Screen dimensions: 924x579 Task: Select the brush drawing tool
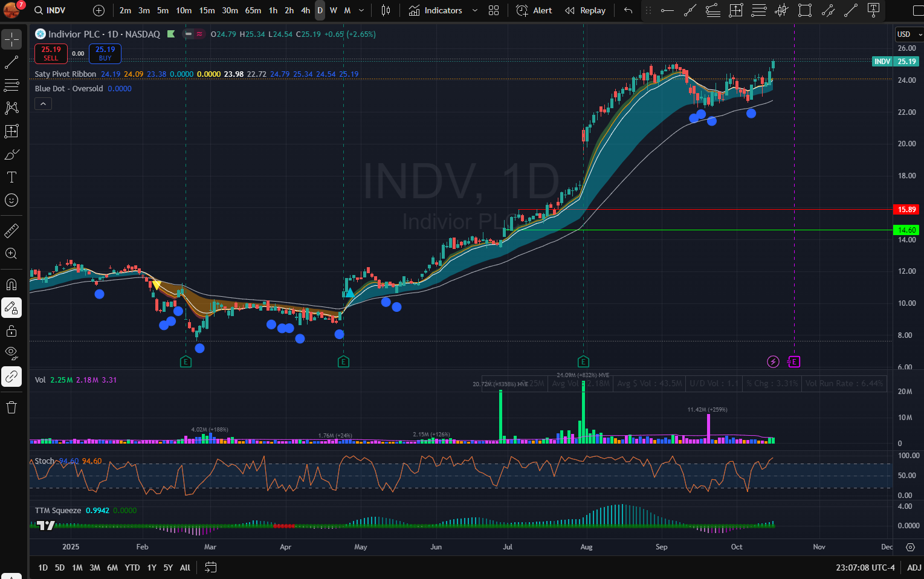(11, 154)
